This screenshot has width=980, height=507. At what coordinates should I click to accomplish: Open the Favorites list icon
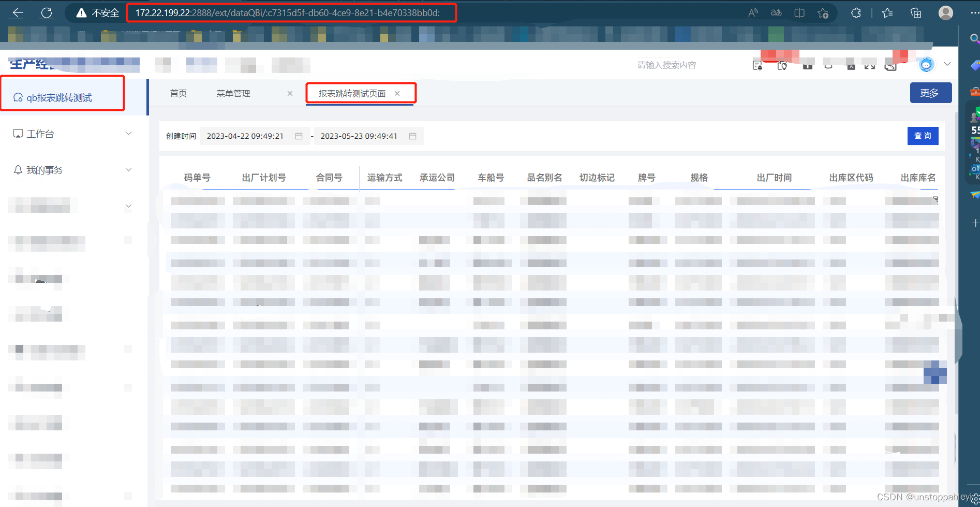(x=888, y=12)
